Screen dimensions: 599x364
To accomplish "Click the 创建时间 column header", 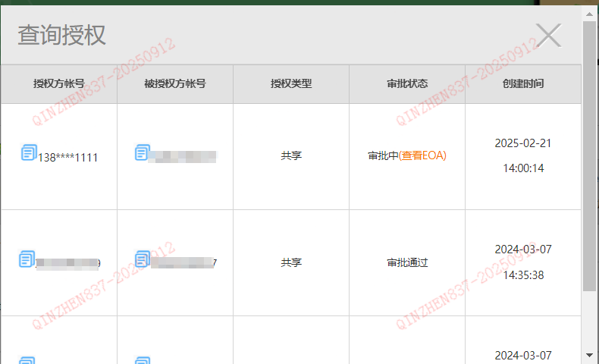I will tap(523, 84).
